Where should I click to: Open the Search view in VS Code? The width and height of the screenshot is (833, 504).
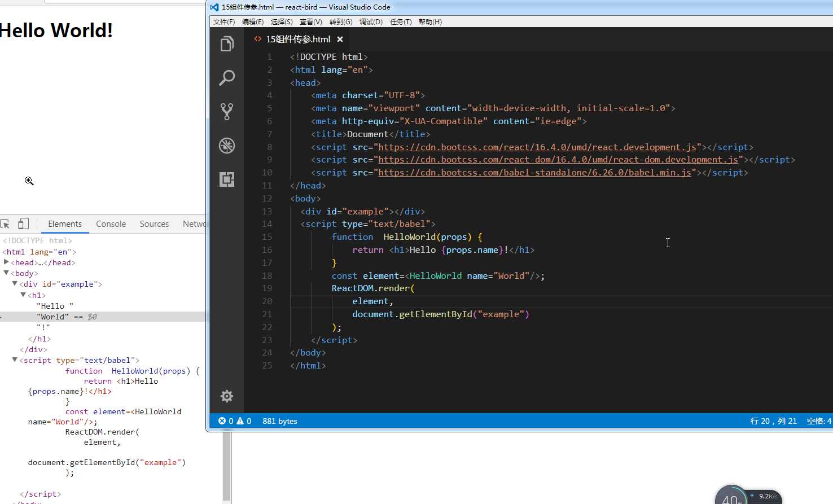coord(227,78)
